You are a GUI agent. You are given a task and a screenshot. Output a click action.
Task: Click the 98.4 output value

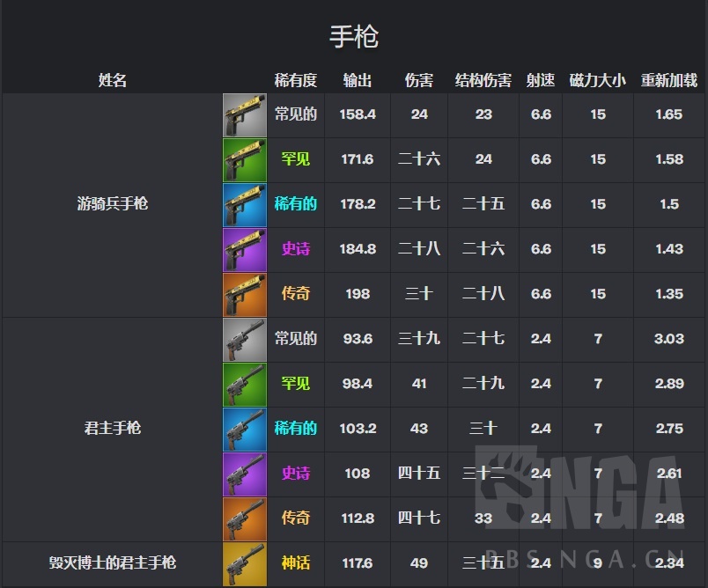click(x=358, y=384)
